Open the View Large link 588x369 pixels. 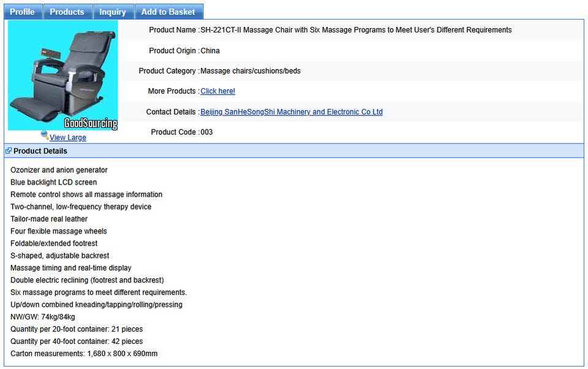tap(68, 137)
